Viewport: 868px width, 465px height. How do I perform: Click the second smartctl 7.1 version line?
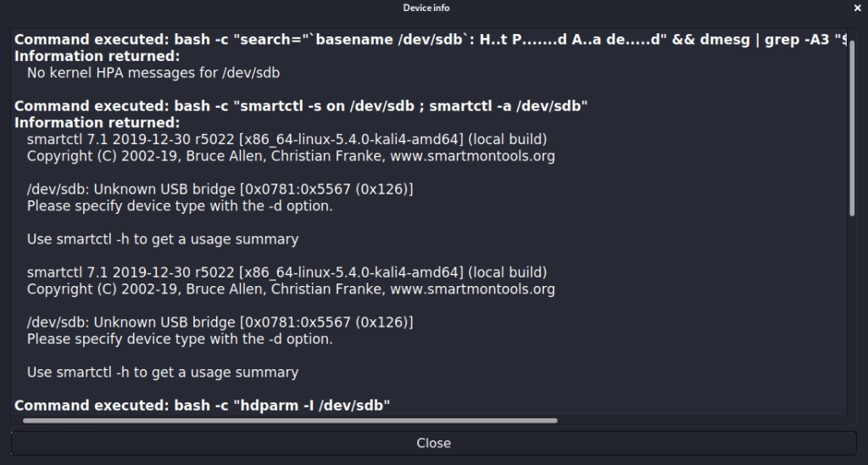(x=287, y=272)
